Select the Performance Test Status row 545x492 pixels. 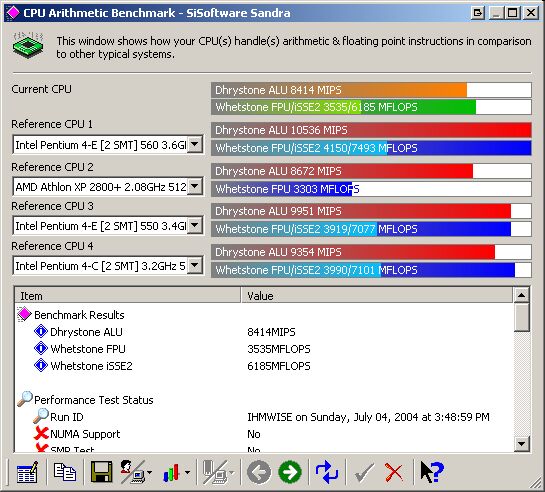coord(264,400)
